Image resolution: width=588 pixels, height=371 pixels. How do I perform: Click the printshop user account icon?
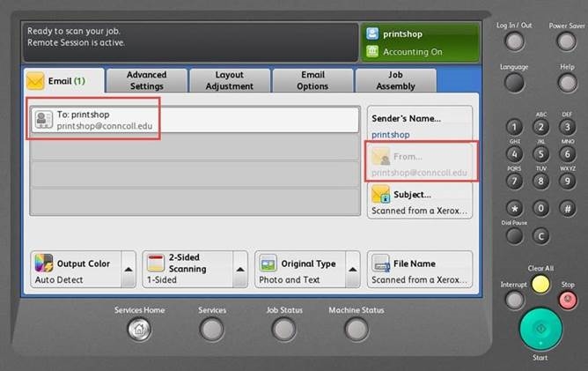[372, 33]
